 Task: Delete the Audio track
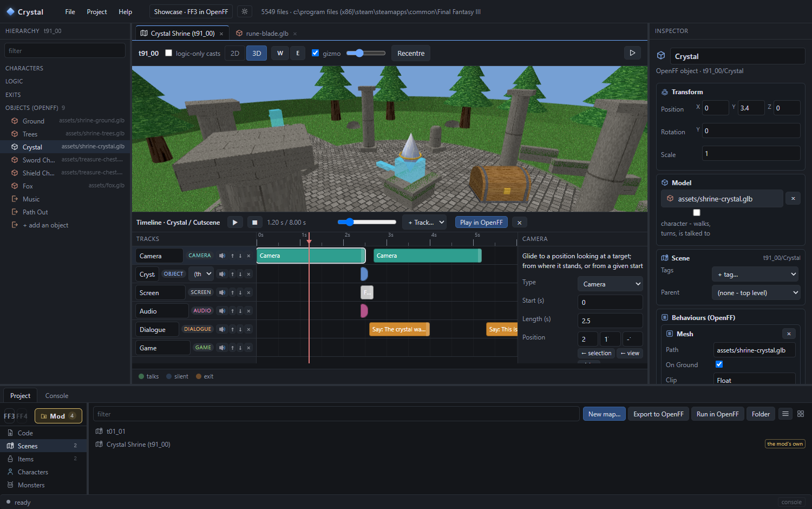coord(249,311)
